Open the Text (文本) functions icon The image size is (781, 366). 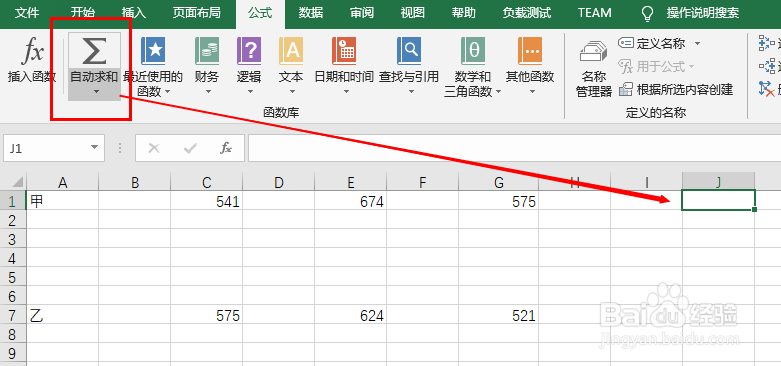[291, 51]
